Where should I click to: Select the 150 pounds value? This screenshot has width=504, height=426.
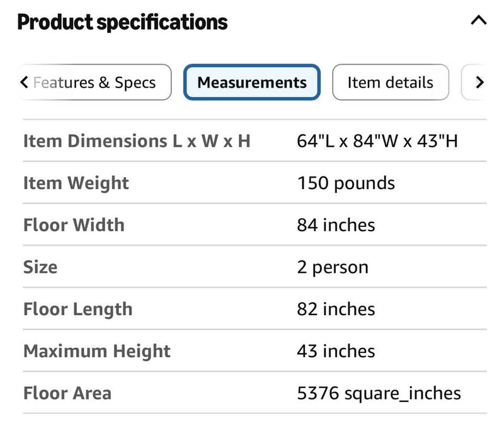[x=346, y=183]
